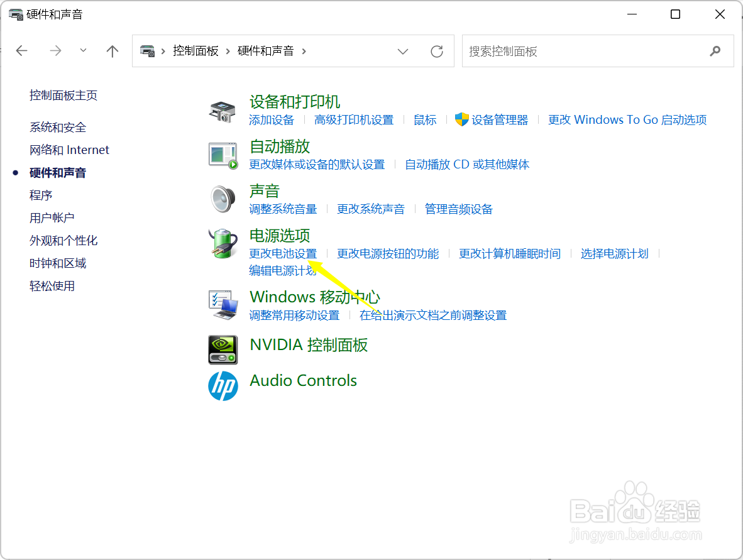Viewport: 743px width, 560px height.
Task: Open 声音 settings via speaker icon
Action: click(x=223, y=199)
